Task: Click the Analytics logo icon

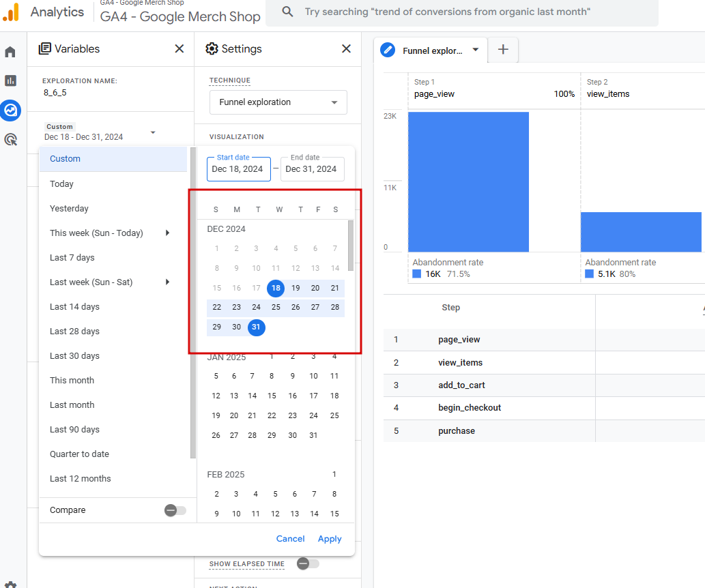Action: click(x=11, y=12)
